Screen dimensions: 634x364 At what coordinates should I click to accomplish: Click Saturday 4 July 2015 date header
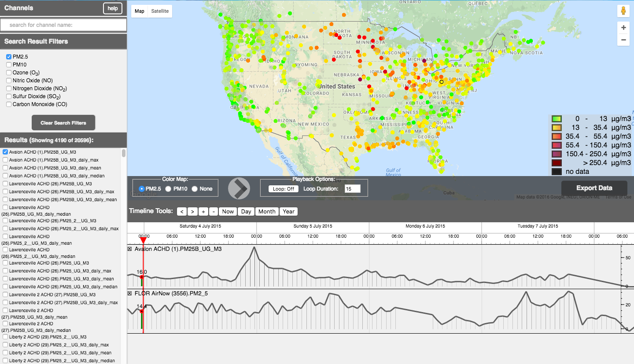[200, 226]
